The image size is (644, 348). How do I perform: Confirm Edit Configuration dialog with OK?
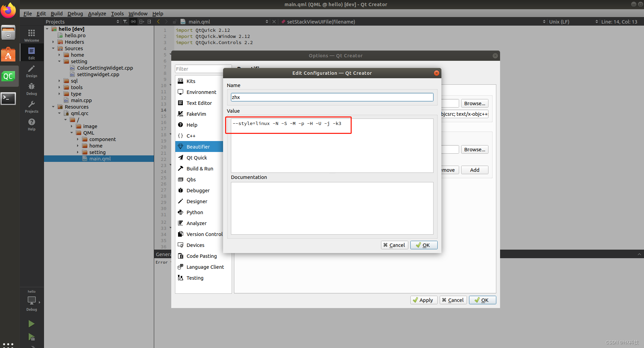click(x=424, y=245)
